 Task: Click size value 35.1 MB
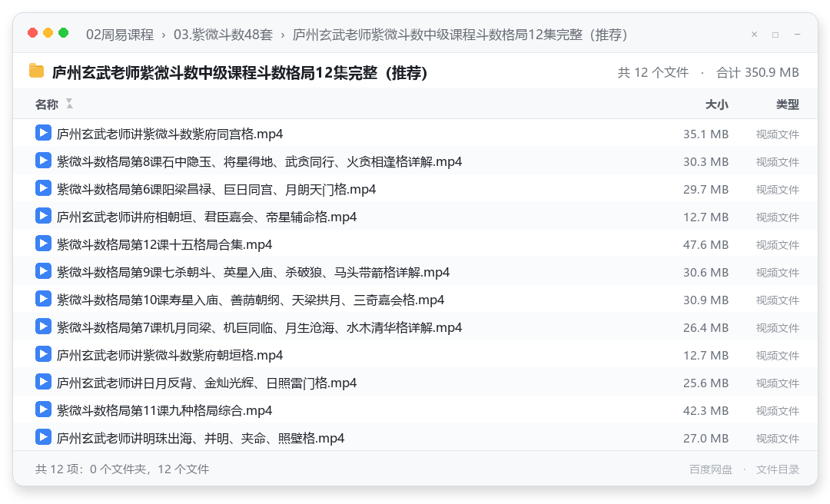click(x=705, y=134)
